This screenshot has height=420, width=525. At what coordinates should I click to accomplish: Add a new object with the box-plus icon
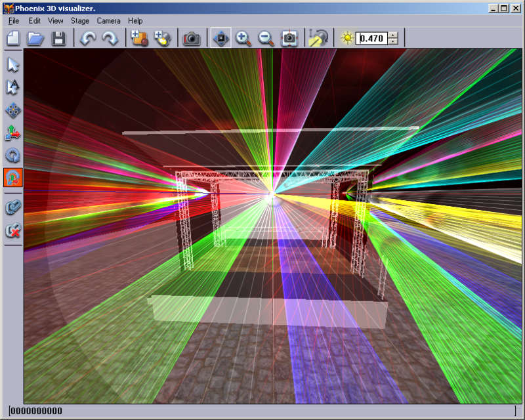tap(140, 38)
